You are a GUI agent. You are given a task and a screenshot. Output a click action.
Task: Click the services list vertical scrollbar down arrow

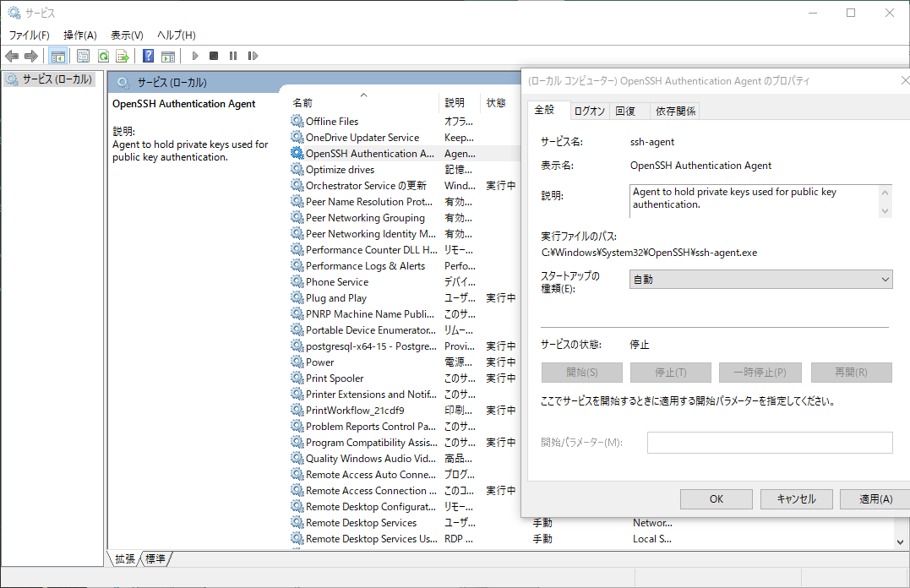pos(901,541)
